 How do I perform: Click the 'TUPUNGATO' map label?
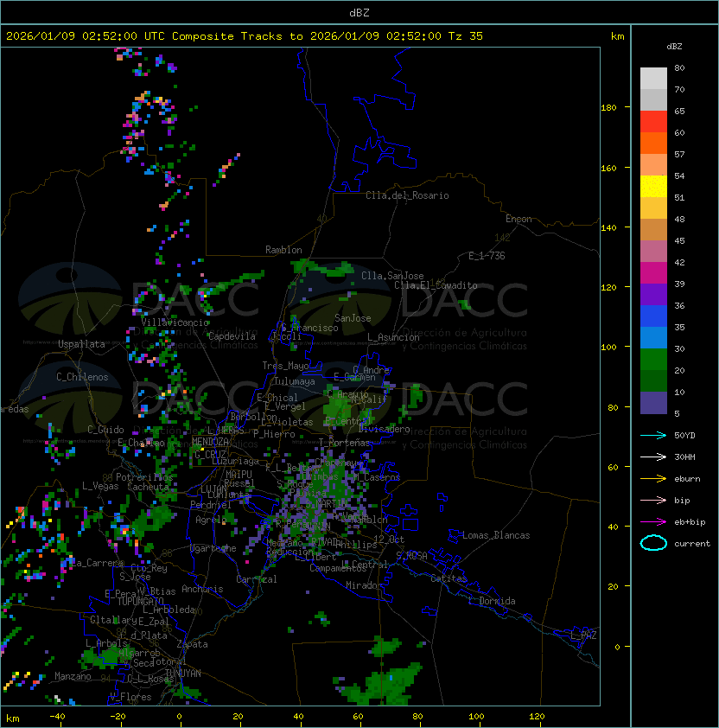[140, 601]
